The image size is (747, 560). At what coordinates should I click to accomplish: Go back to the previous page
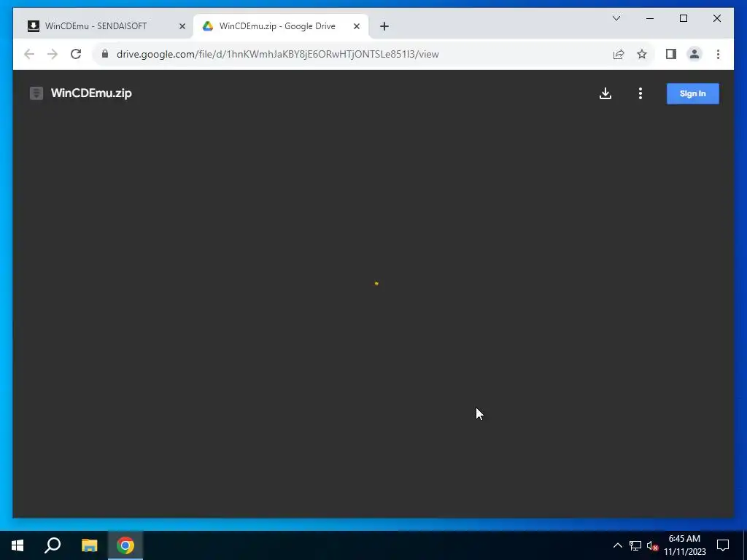coord(29,54)
